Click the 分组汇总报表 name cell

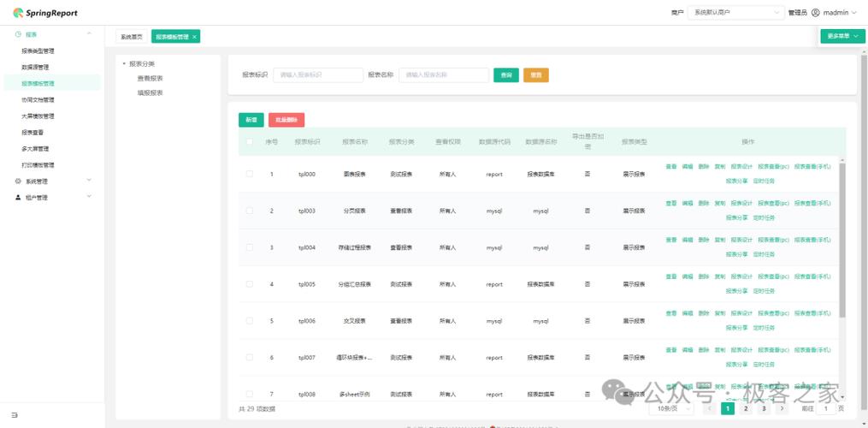point(354,284)
